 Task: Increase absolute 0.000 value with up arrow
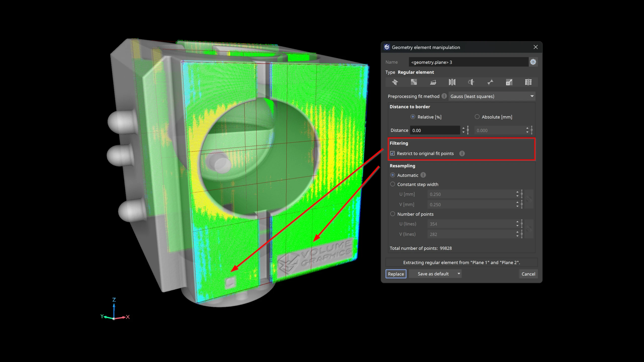[x=527, y=128]
